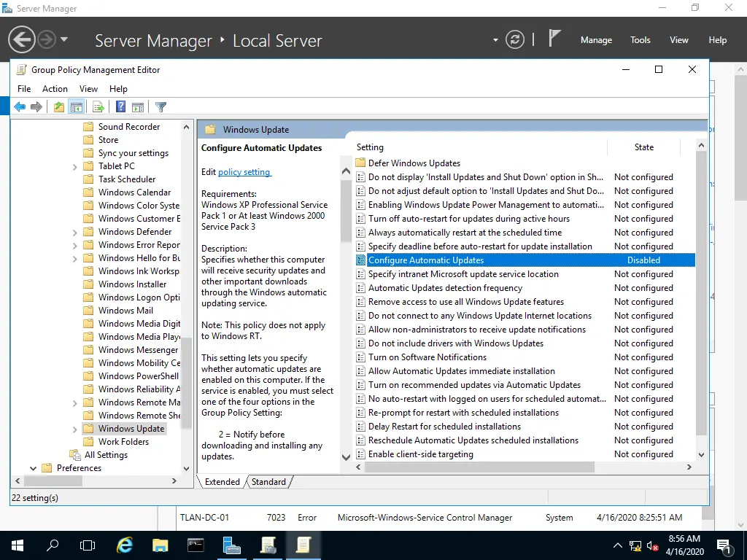Open the Action menu in the editor
Screen dimensions: 747x560
(55, 88)
